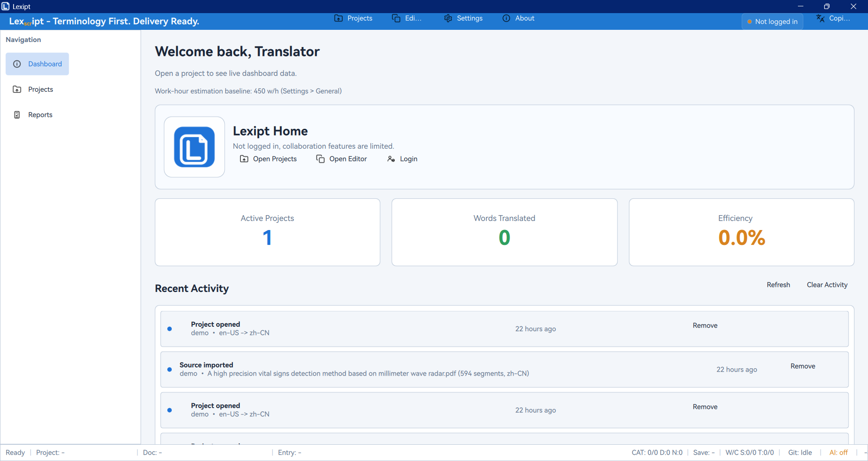
Task: Remove the first Project opened activity entry
Action: pyautogui.click(x=705, y=325)
